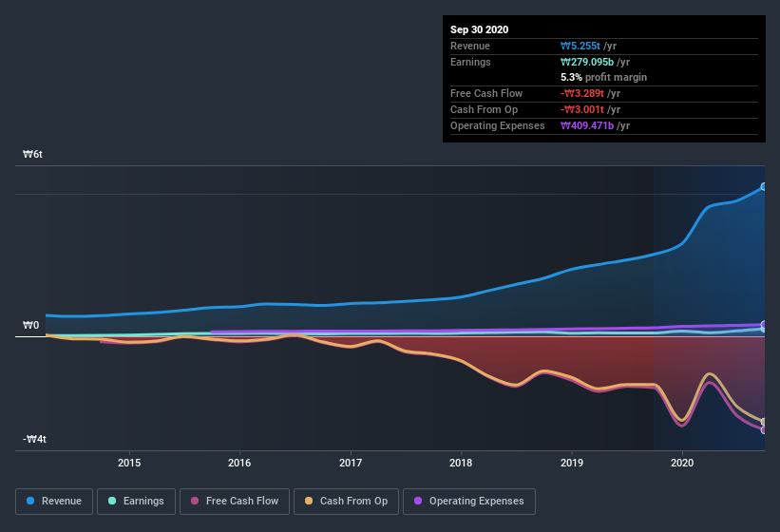Click the blue Revenue legend dot
The image size is (780, 532).
point(31,501)
